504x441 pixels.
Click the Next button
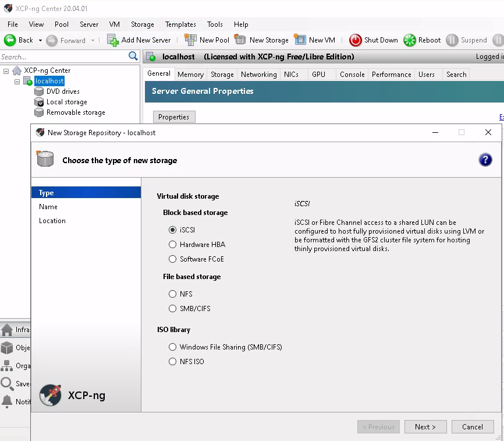pos(425,427)
